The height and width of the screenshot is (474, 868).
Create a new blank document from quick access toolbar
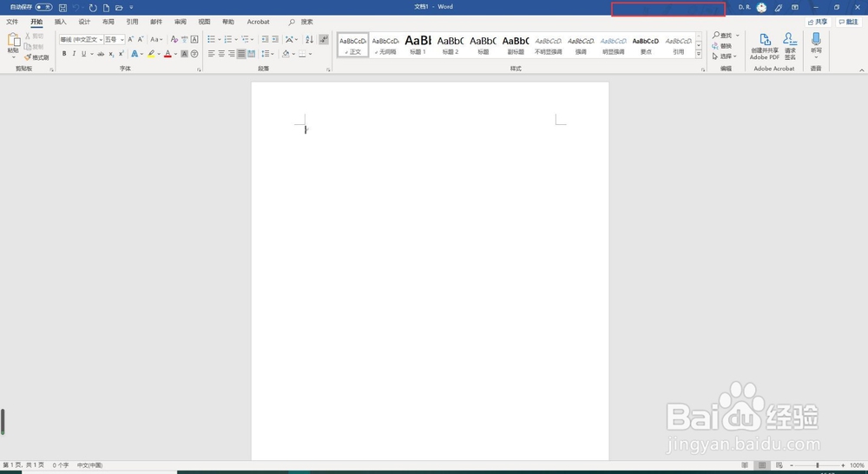106,8
